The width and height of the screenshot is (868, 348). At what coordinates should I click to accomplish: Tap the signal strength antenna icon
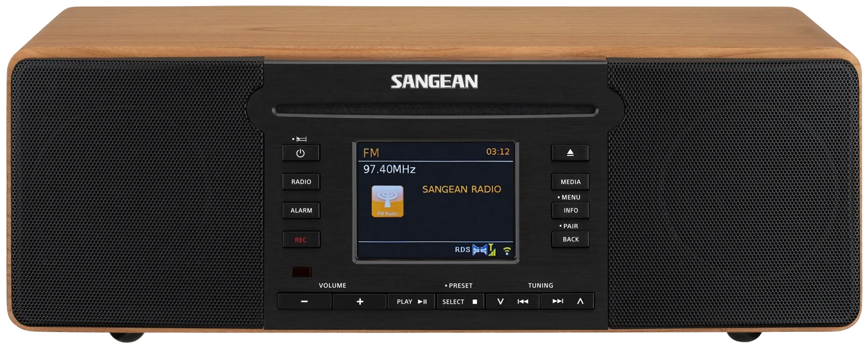(x=492, y=249)
